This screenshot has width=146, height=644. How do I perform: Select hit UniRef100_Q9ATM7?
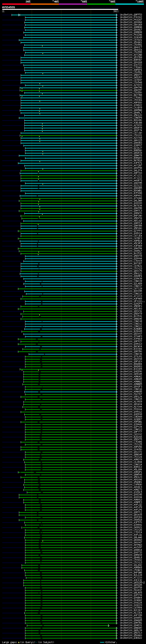(x=131, y=90)
